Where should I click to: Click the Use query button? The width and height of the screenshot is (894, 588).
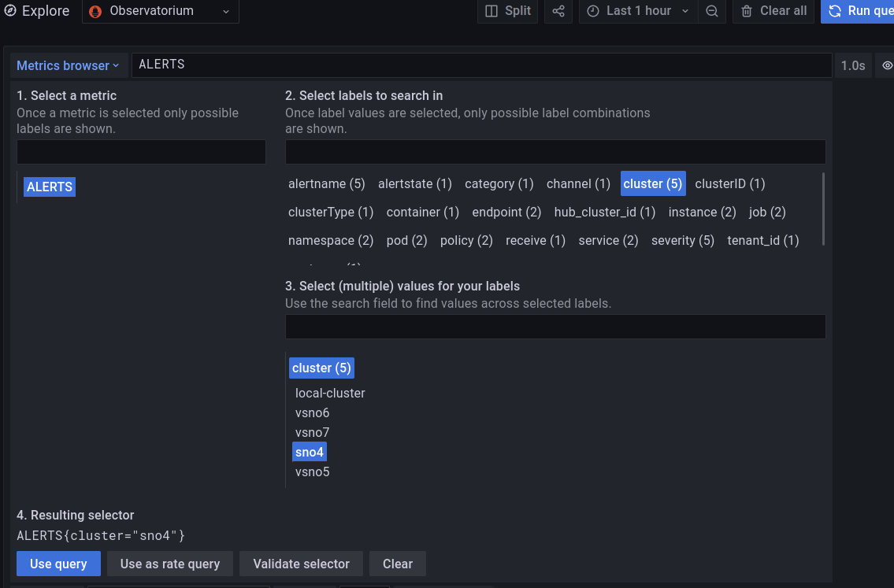58,564
